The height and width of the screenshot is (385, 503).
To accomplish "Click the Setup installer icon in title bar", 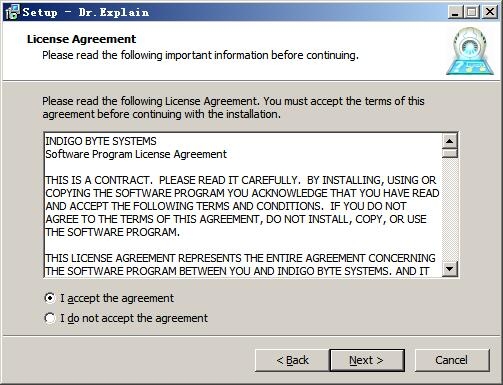I will click(x=13, y=12).
